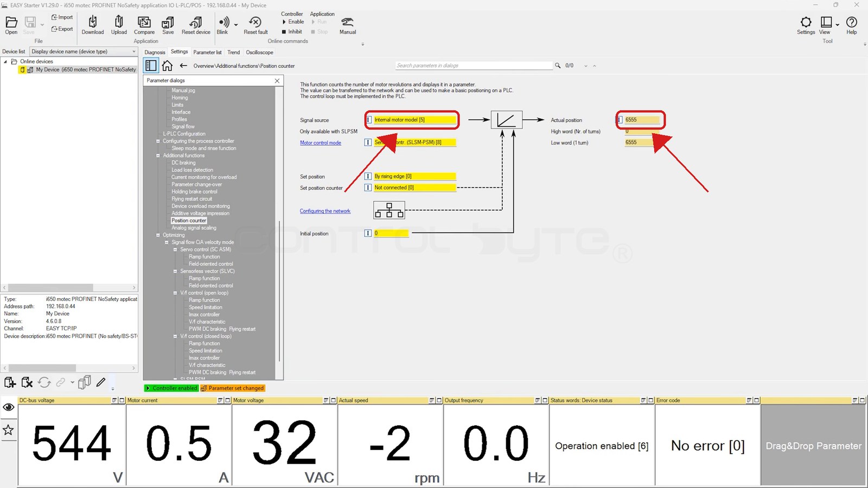This screenshot has height=488, width=868.
Task: Collapse the Online devices tree node
Action: pyautogui.click(x=5, y=61)
